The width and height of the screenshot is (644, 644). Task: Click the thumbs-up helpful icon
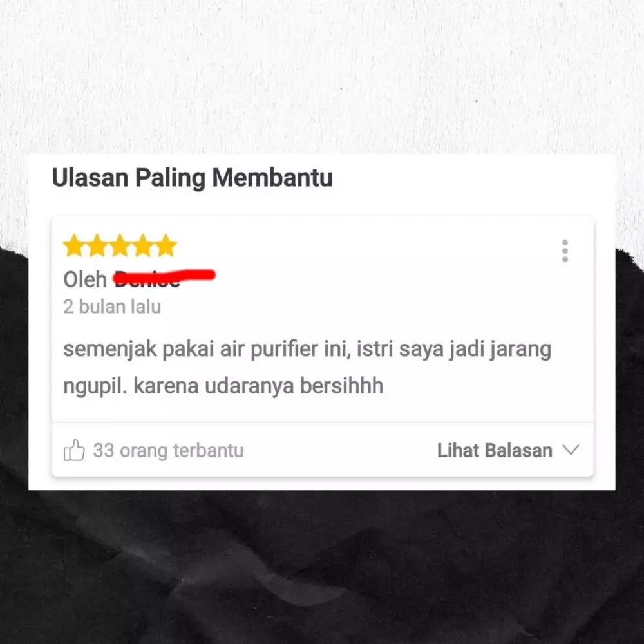[x=74, y=450]
